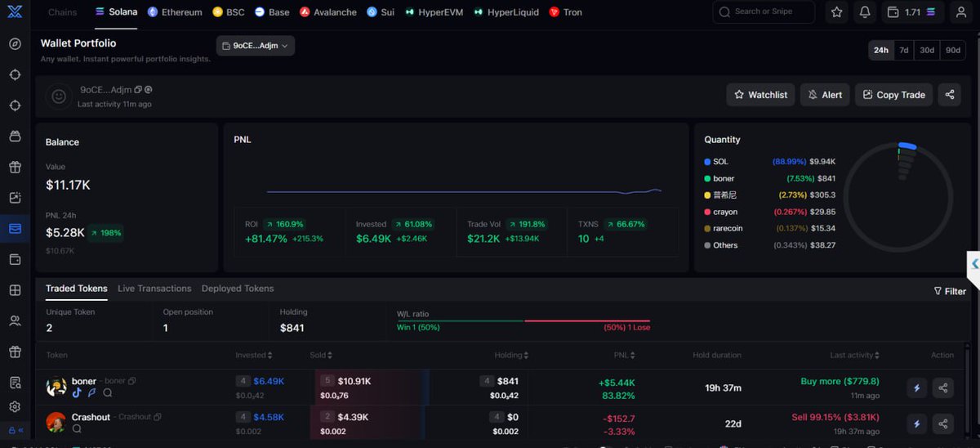Click the Crashout token avatar

point(56,423)
